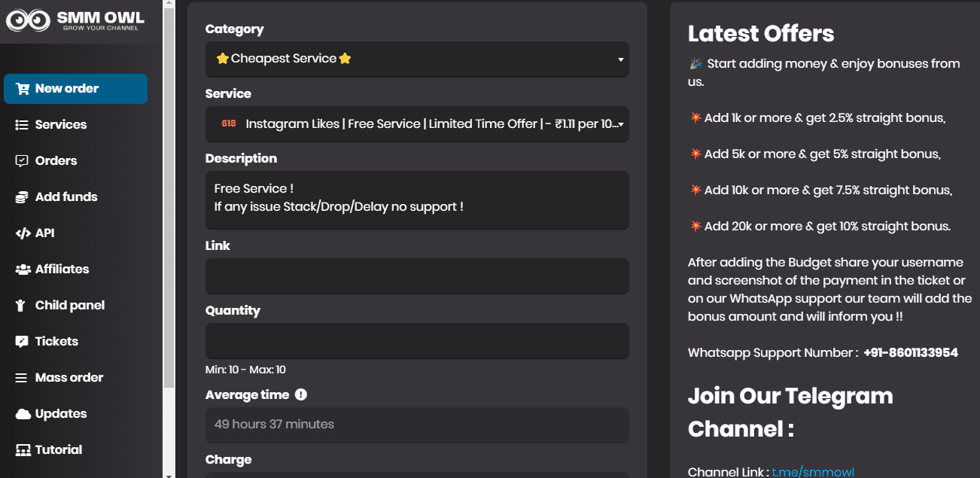This screenshot has width=980, height=478.
Task: Focus the Quantity input field
Action: pos(417,340)
